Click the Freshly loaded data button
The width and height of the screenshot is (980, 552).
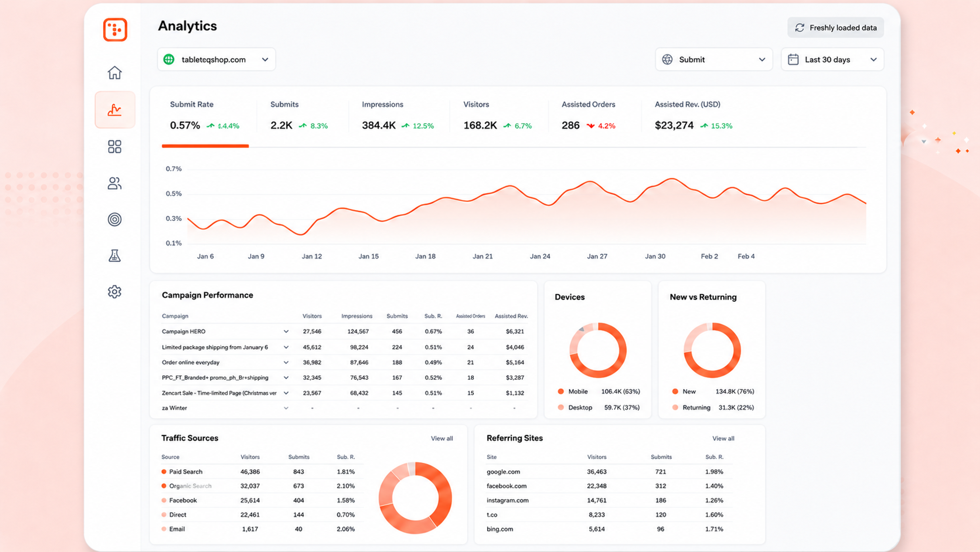tap(836, 27)
